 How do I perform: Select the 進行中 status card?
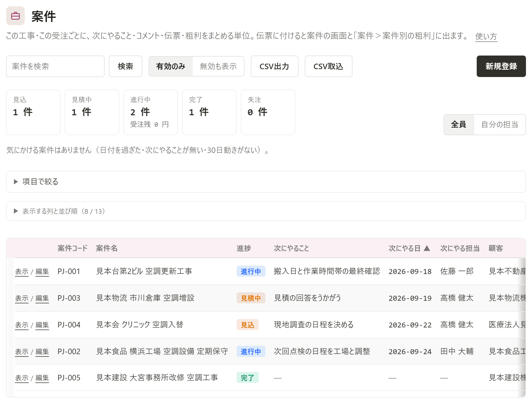(151, 112)
